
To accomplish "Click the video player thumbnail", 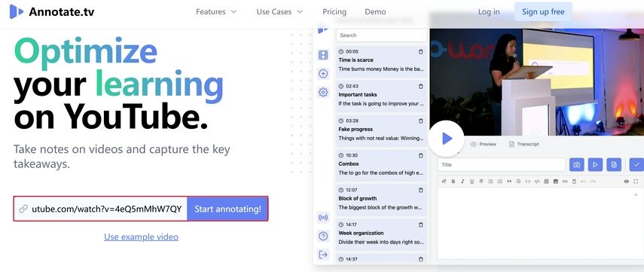I will 537,82.
